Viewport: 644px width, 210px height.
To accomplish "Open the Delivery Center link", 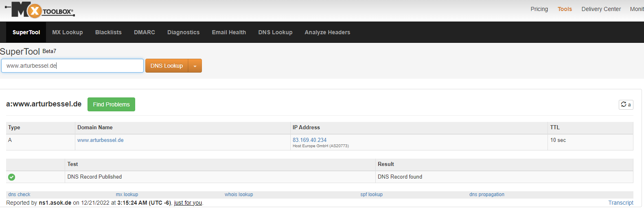I will [601, 9].
